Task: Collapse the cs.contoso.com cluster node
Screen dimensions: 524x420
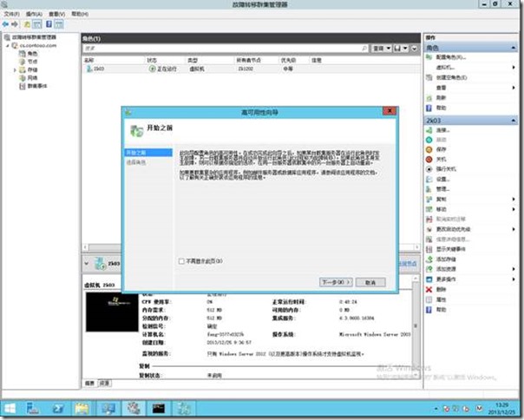Action: [x=7, y=45]
